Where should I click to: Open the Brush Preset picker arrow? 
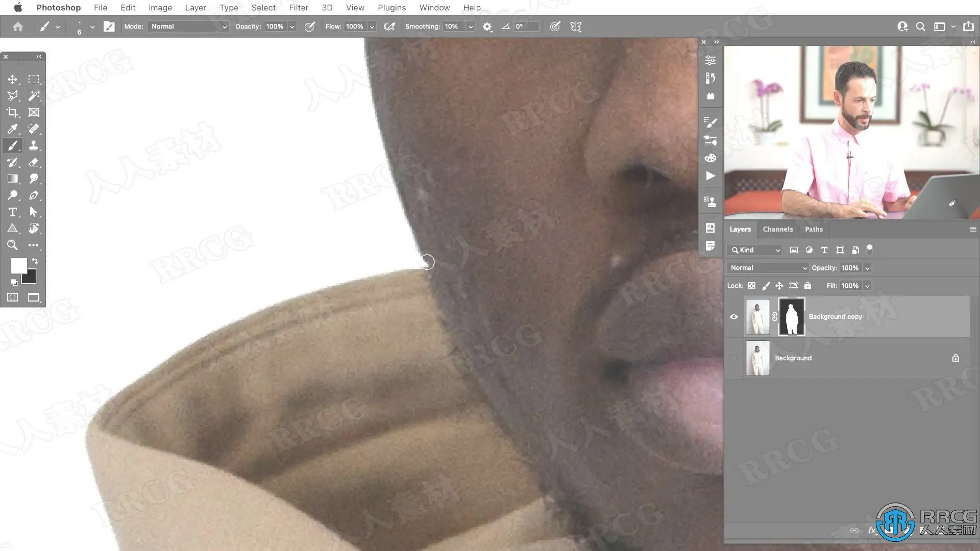point(92,27)
